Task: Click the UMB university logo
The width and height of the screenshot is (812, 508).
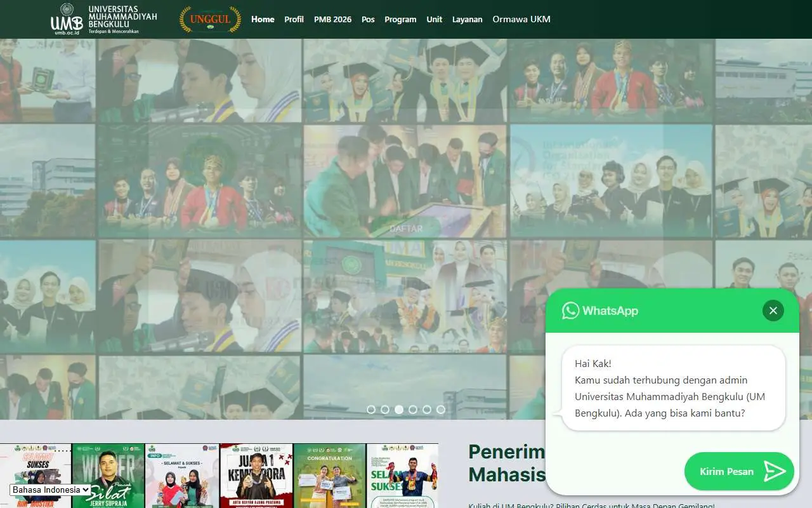Action: coord(104,19)
